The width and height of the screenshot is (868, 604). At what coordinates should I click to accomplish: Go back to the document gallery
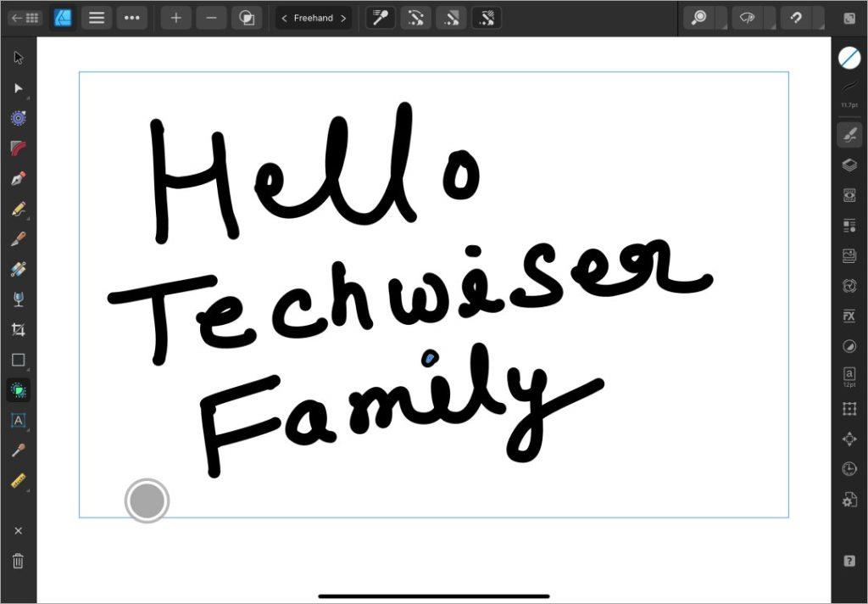(x=25, y=19)
